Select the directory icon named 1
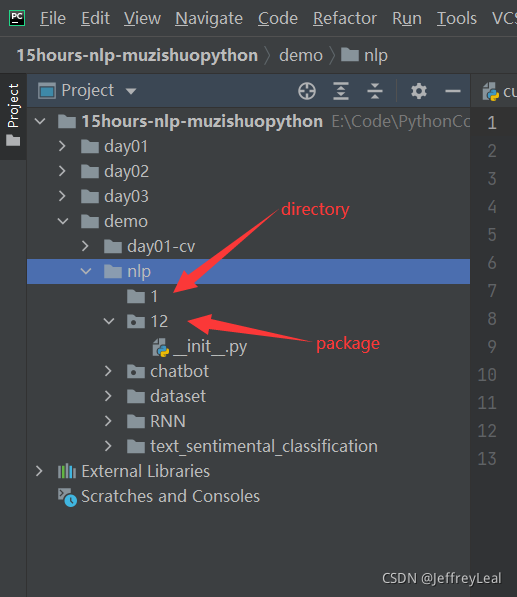This screenshot has width=517, height=597. pyautogui.click(x=136, y=296)
